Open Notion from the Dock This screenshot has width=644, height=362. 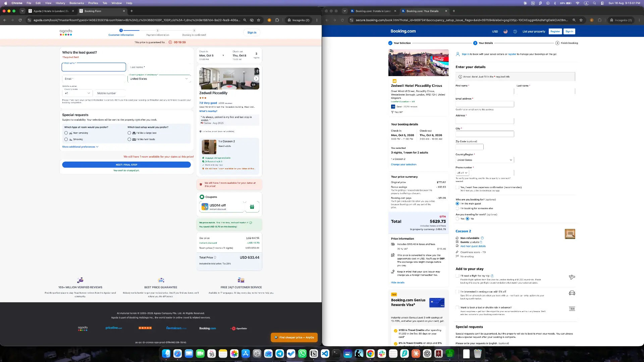click(314, 354)
